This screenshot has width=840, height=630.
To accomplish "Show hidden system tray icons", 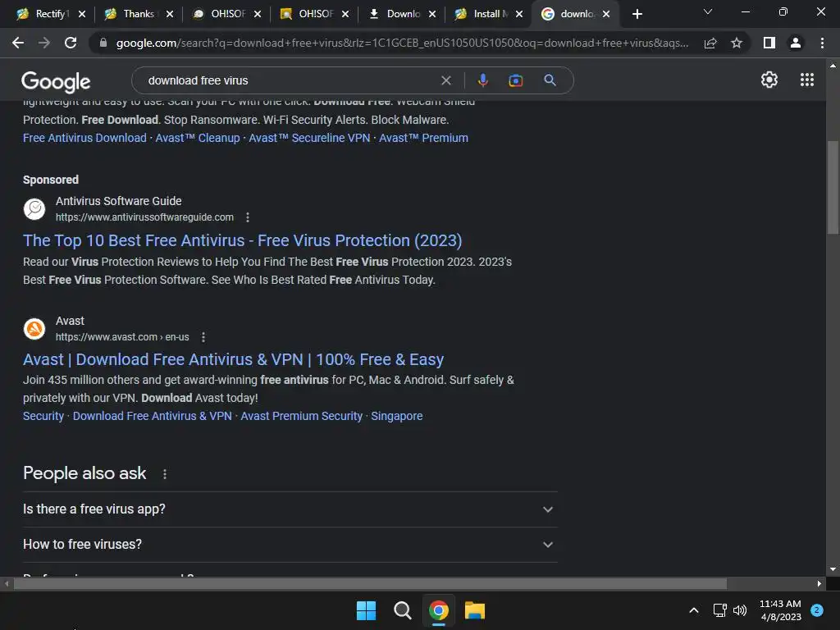I will [693, 610].
